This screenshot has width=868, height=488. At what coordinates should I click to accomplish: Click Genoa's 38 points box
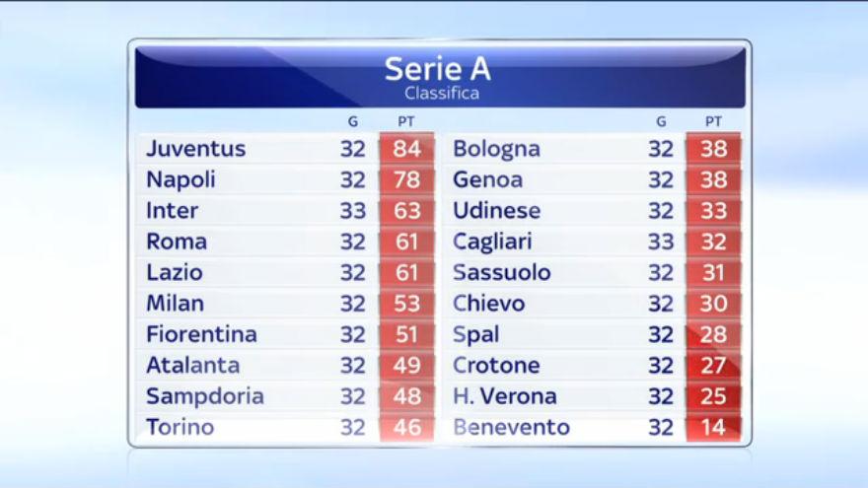coord(713,179)
